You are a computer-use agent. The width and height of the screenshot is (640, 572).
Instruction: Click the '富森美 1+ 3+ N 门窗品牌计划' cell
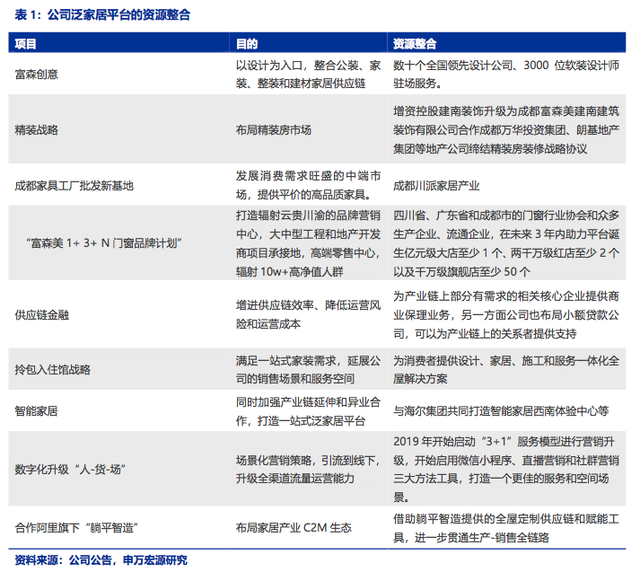104,243
